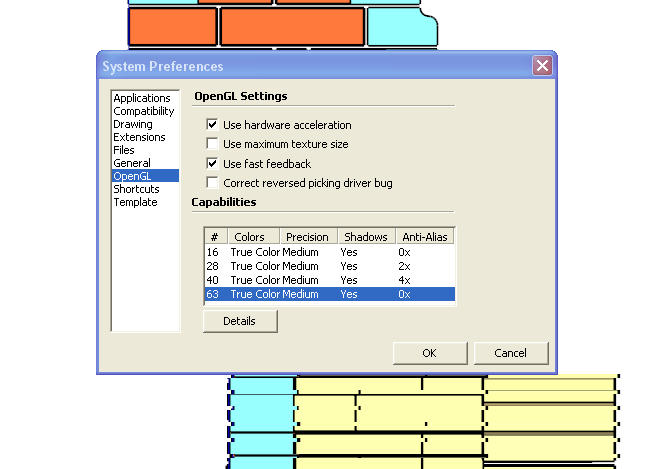The width and height of the screenshot is (669, 469).
Task: Open the Compatibility preferences category
Action: [144, 111]
